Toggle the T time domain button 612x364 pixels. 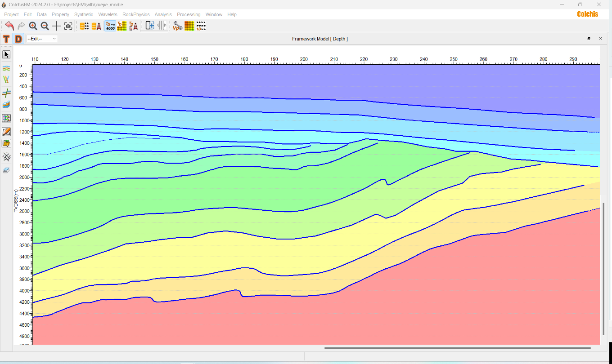(6, 39)
